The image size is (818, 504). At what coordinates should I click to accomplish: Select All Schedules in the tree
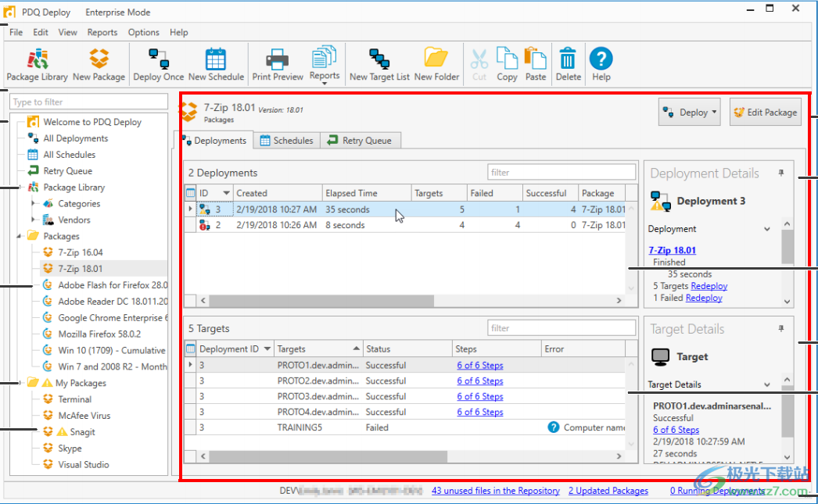[70, 154]
